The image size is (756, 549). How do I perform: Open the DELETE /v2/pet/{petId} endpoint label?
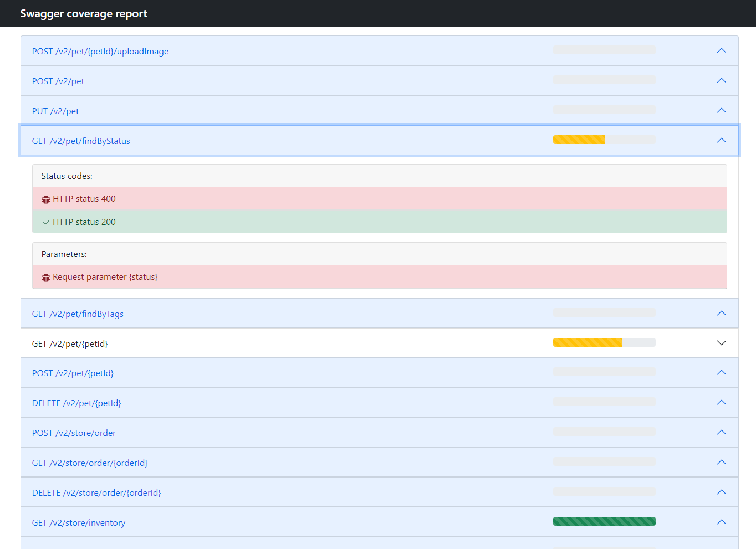point(76,403)
